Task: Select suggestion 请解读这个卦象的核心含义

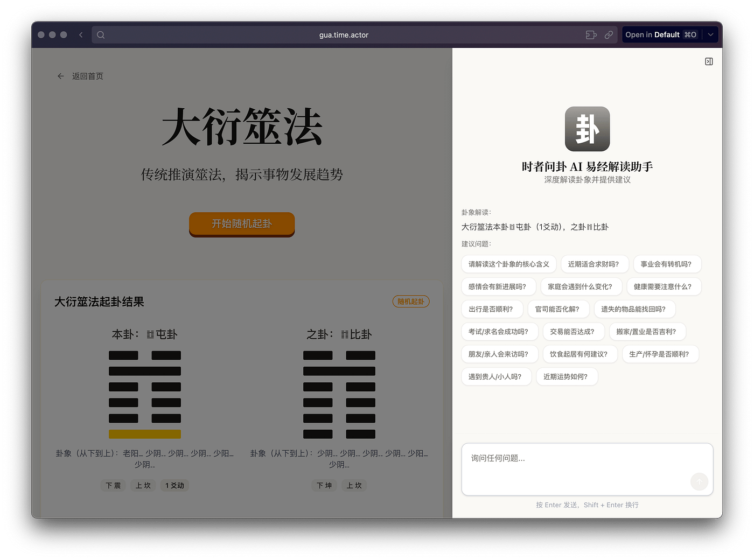Action: [508, 264]
